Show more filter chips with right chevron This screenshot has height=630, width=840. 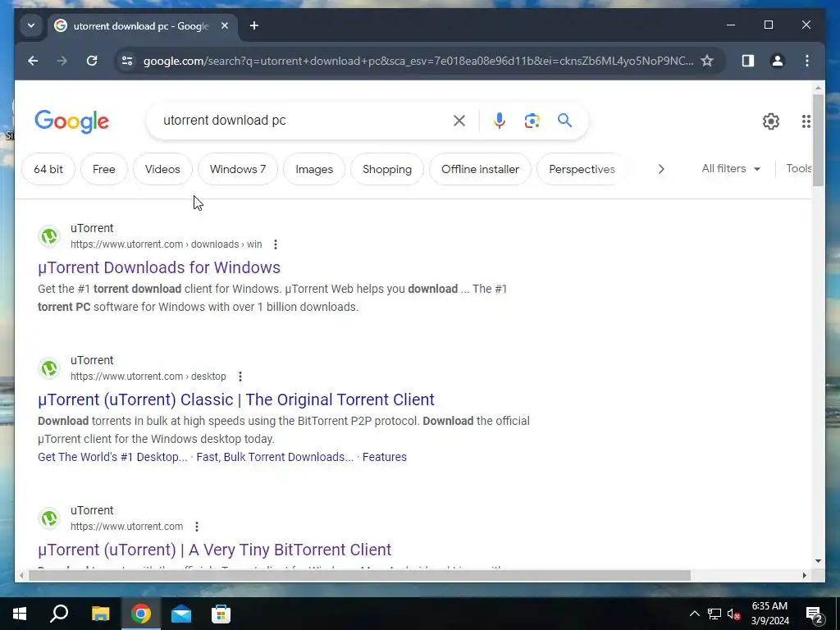(661, 169)
